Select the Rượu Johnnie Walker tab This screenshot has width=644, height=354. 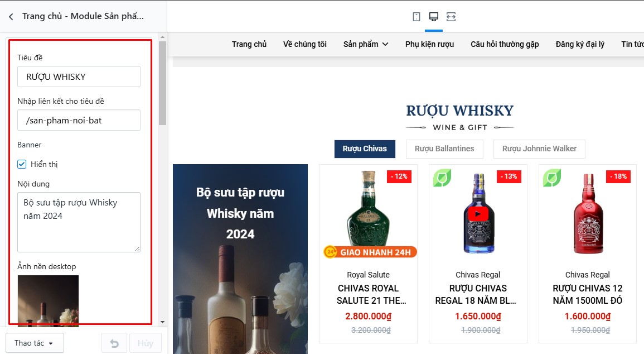coord(539,149)
